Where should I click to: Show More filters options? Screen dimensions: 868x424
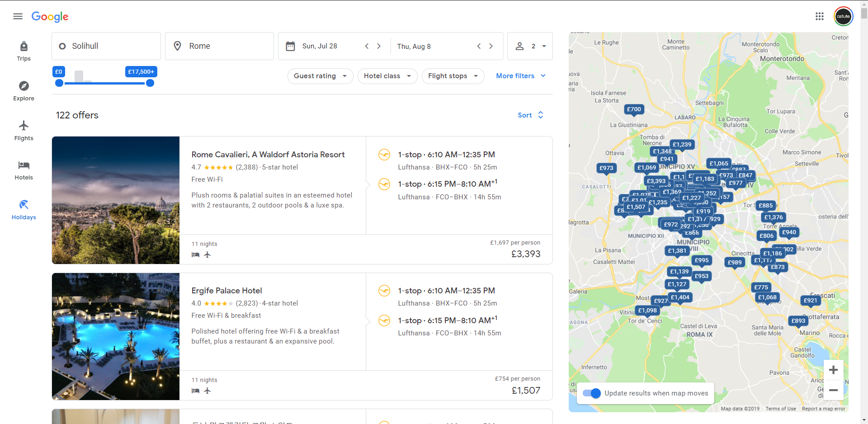(521, 76)
